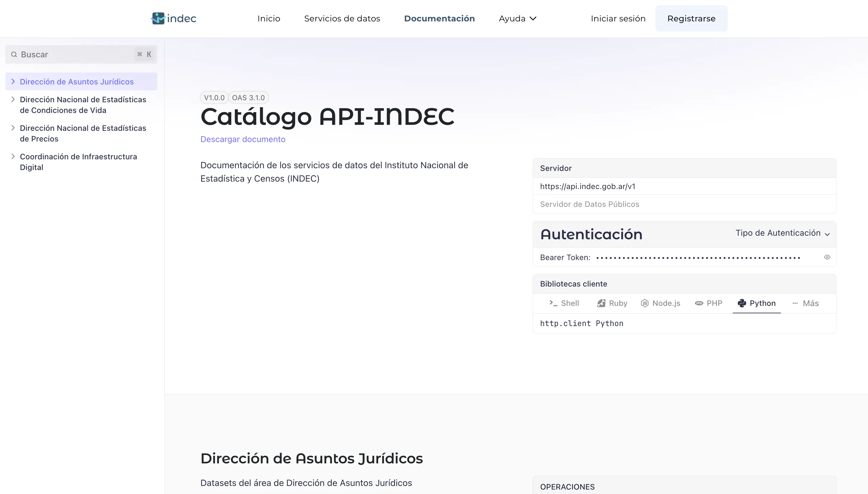Click the Python logo icon
Viewport: 868px width, 494px height.
pyautogui.click(x=742, y=303)
